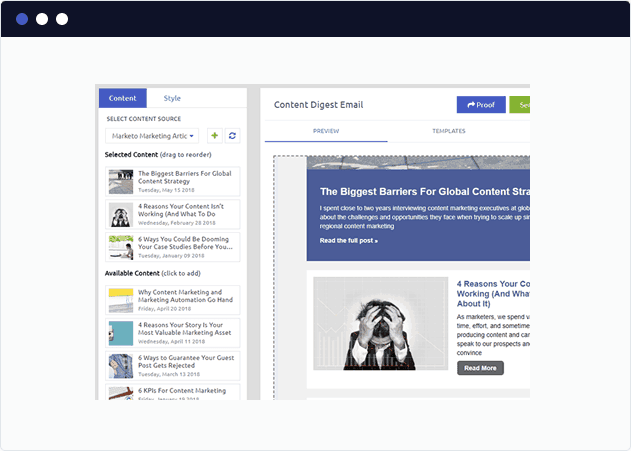This screenshot has height=451, width=631.
Task: Click the blue Proof button
Action: click(481, 105)
